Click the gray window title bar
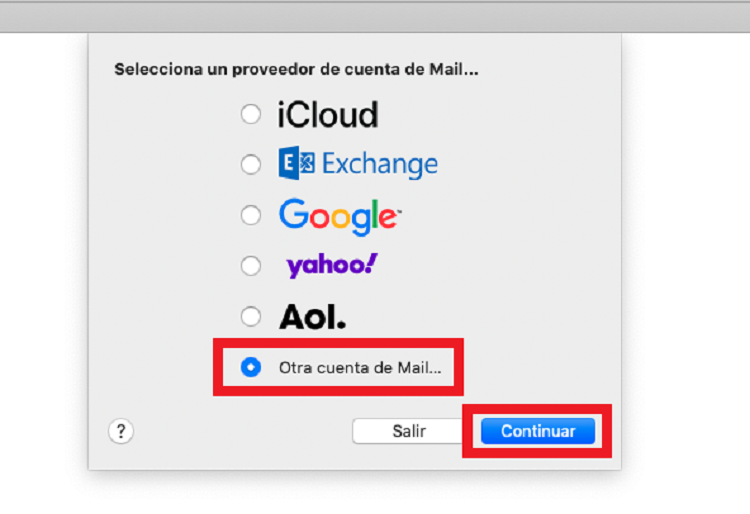Screen dimensions: 750x514 coord(375,17)
